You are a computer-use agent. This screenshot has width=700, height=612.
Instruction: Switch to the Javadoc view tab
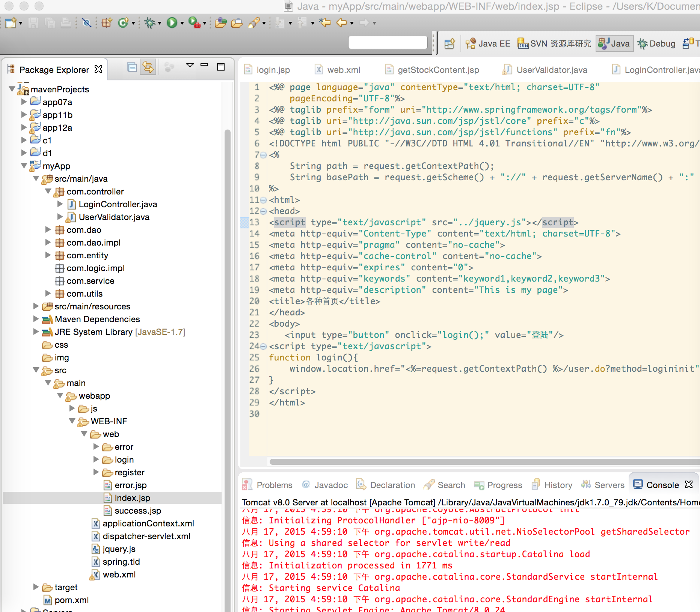[325, 485]
